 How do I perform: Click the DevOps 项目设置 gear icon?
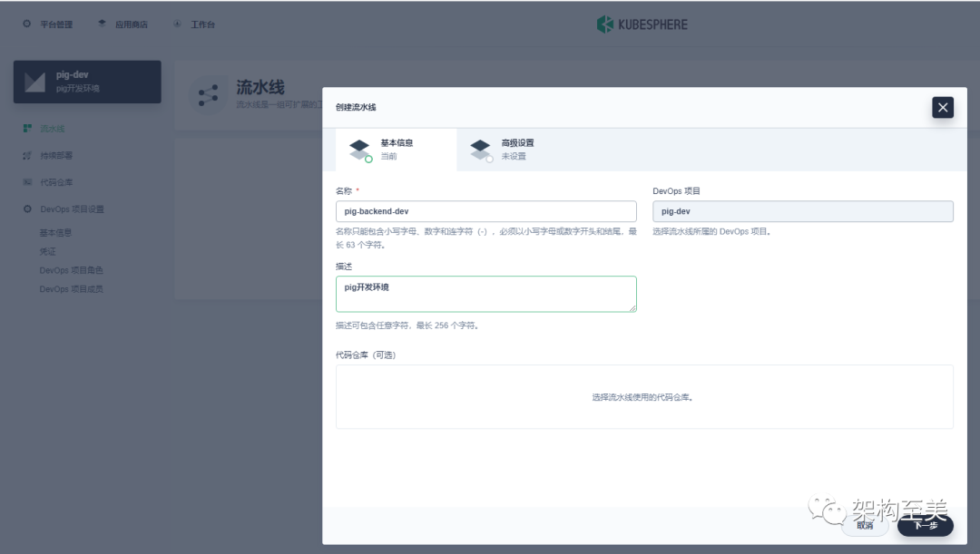27,209
